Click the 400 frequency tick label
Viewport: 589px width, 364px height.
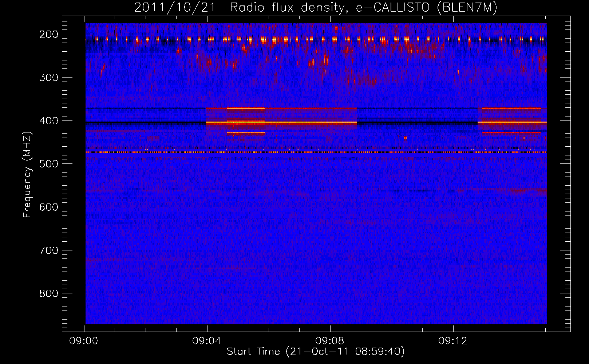(49, 121)
